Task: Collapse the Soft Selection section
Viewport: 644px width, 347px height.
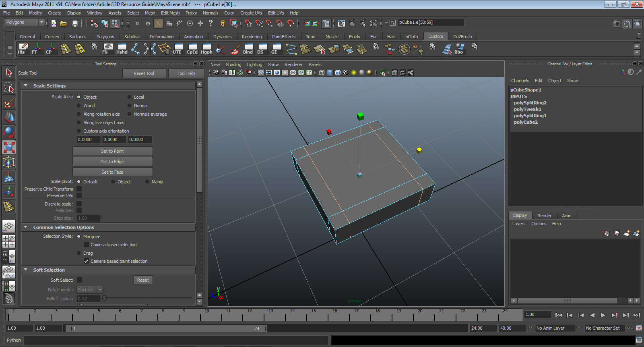Action: pyautogui.click(x=26, y=270)
